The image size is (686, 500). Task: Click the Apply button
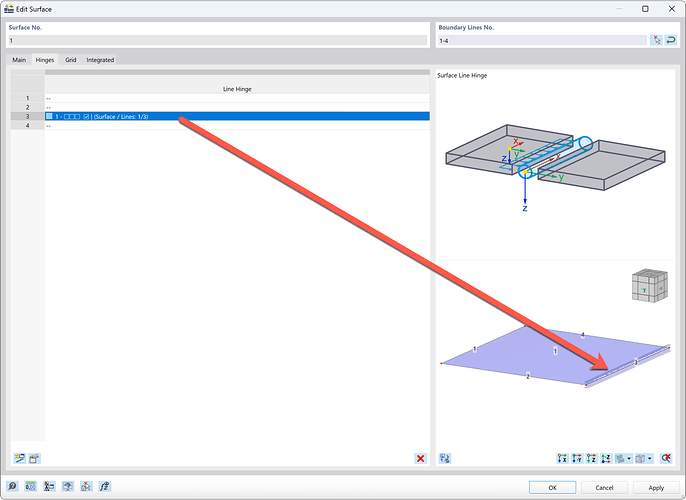coord(656,487)
